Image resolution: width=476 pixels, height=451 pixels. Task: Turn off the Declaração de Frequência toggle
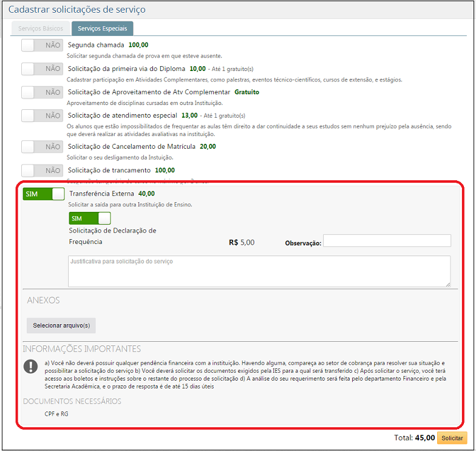pyautogui.click(x=90, y=219)
